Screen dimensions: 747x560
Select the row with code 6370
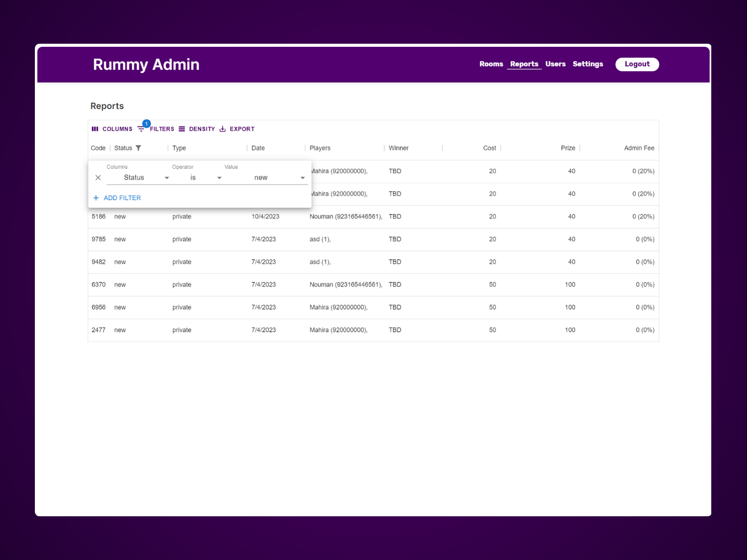pos(99,285)
